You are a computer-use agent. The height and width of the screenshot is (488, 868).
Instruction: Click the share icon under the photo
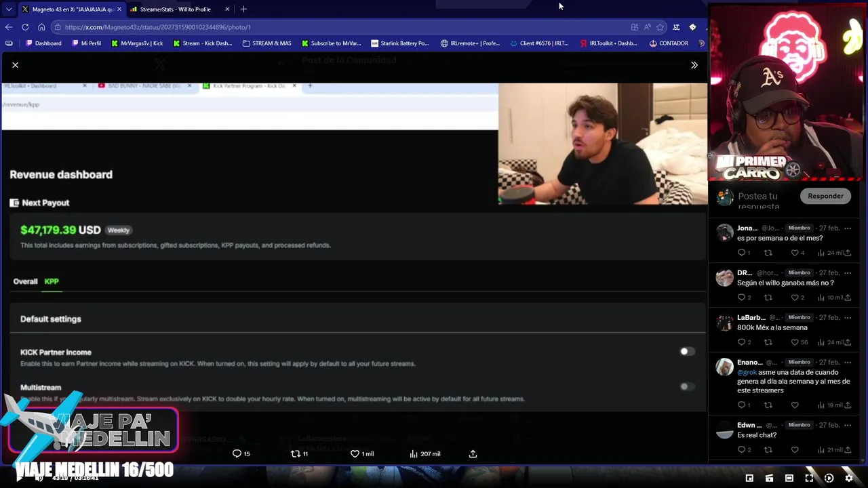tap(473, 453)
